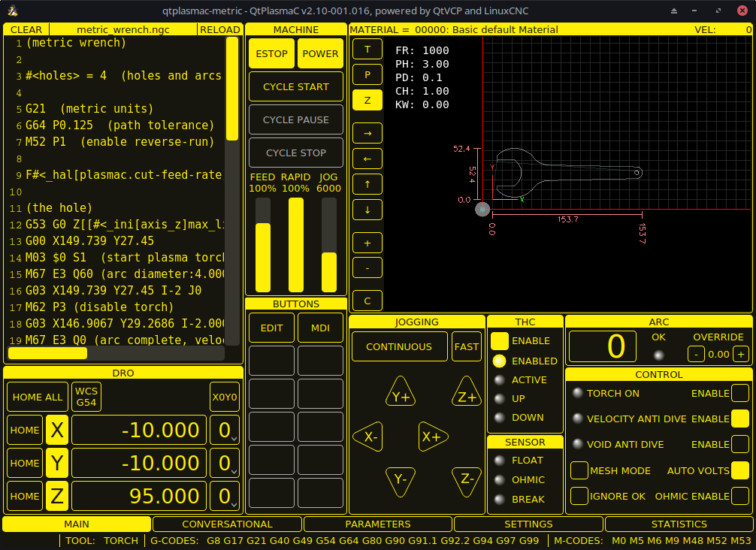Open the X axis zero dropdown
The image size is (756, 550).
(x=225, y=430)
